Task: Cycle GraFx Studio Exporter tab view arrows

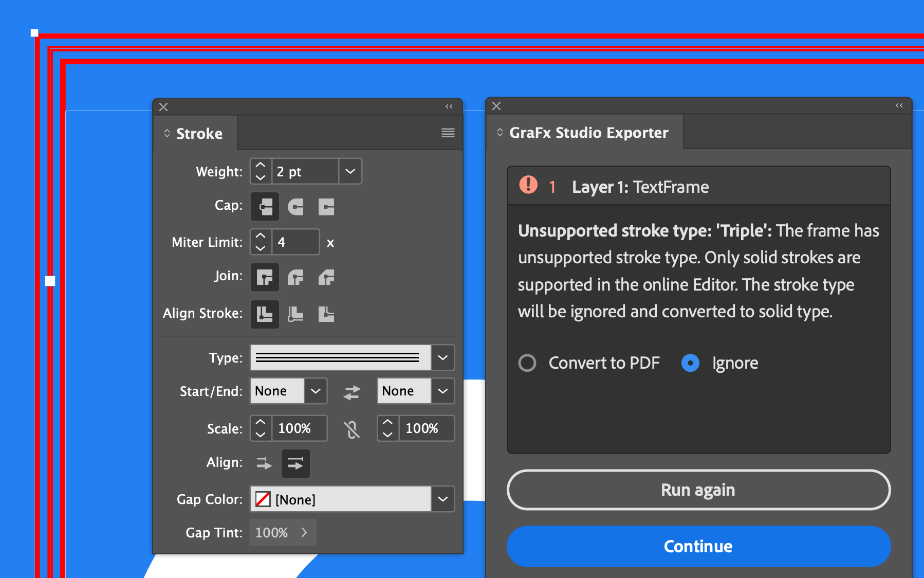Action: [x=500, y=132]
